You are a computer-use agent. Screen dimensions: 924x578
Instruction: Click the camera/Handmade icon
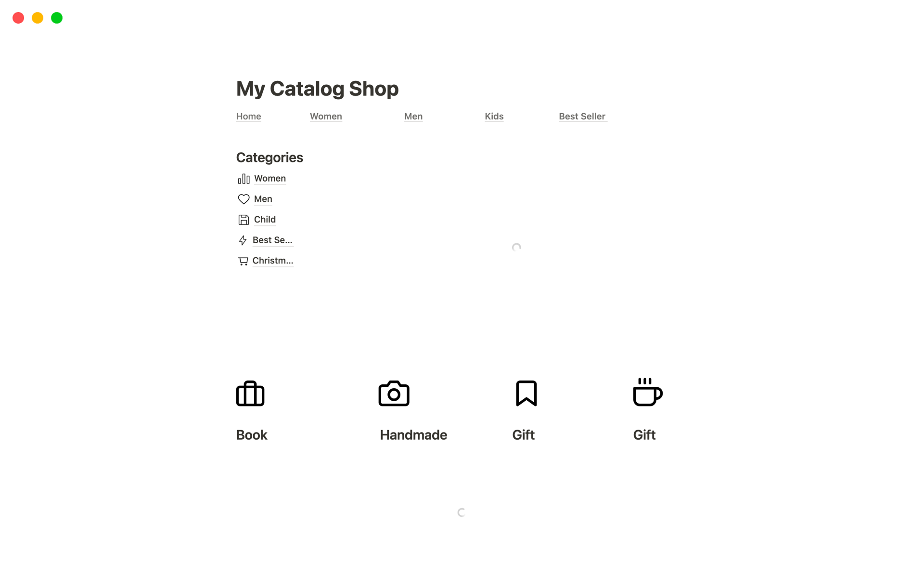tap(393, 393)
